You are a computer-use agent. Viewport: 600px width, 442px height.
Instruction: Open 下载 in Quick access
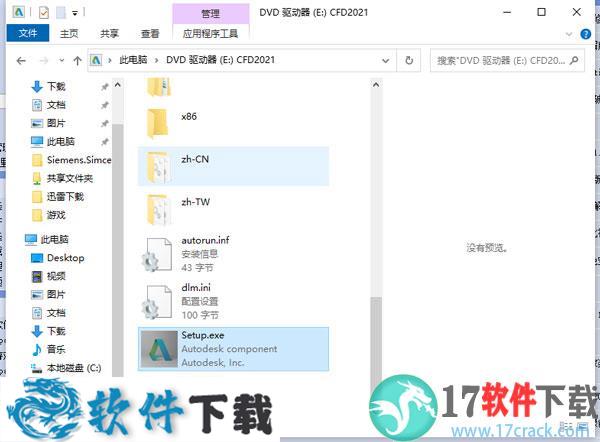click(56, 86)
